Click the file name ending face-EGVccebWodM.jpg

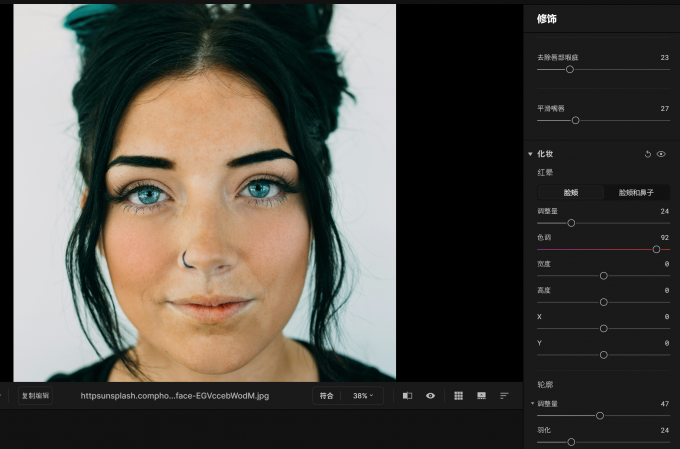(175, 396)
